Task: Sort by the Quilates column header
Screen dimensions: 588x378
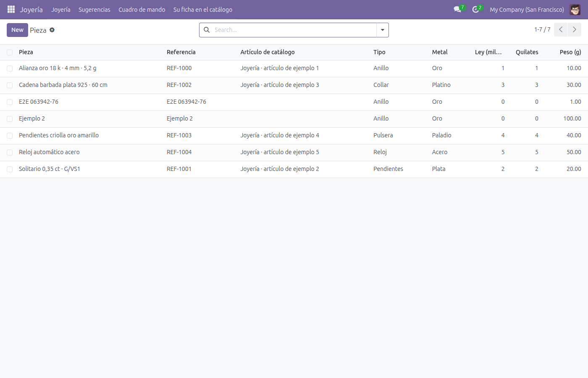Action: point(527,52)
